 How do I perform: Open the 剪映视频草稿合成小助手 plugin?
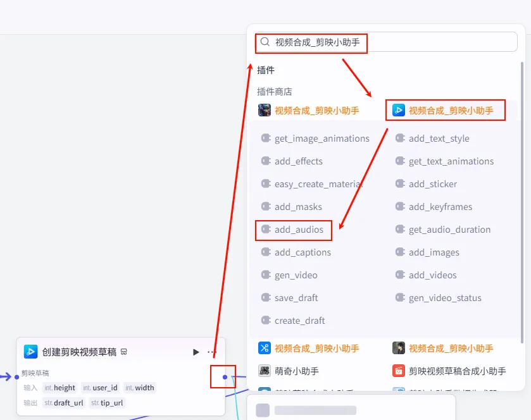click(449, 371)
